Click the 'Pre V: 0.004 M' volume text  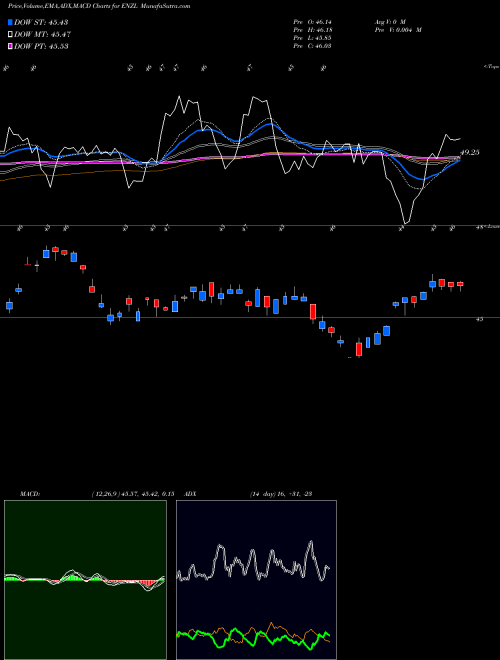click(x=398, y=30)
